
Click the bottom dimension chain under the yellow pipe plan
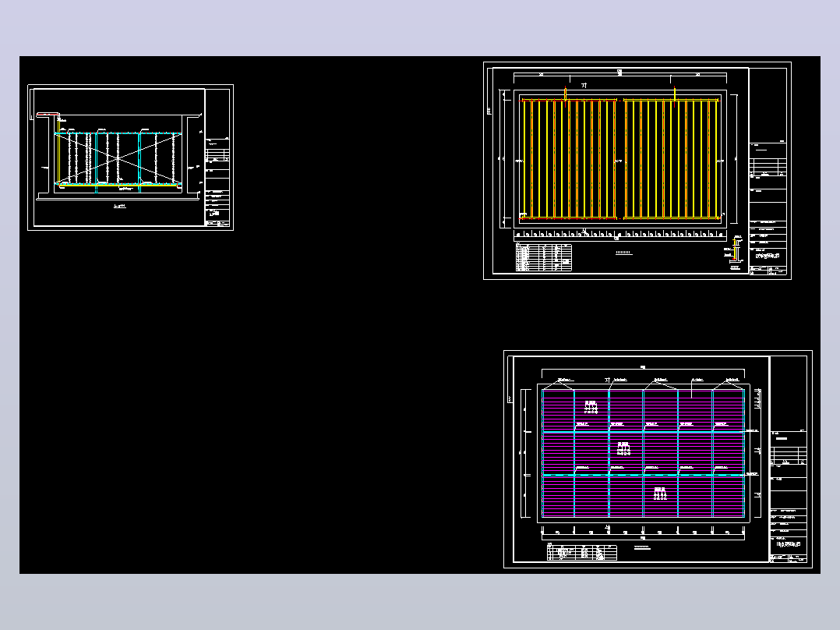619,235
